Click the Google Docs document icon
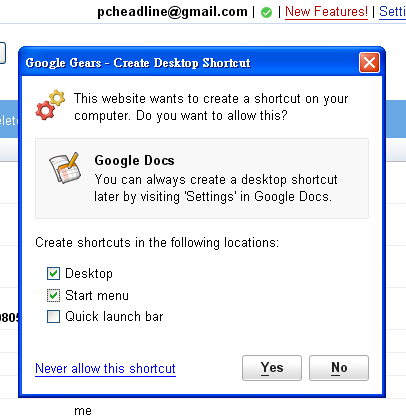The image size is (406, 419). tap(65, 168)
